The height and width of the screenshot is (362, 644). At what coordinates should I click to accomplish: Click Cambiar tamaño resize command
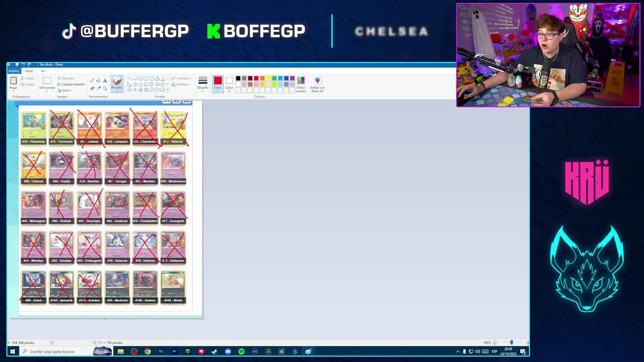[x=70, y=84]
